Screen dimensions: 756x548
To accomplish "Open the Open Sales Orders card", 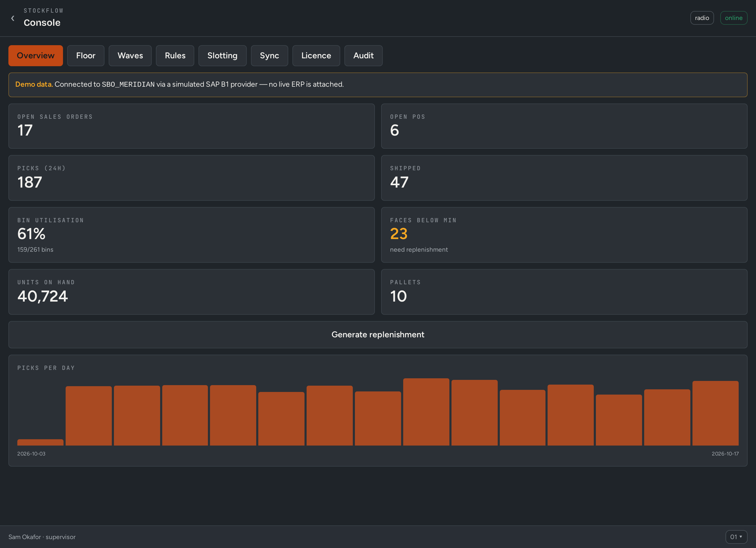I will coord(191,126).
